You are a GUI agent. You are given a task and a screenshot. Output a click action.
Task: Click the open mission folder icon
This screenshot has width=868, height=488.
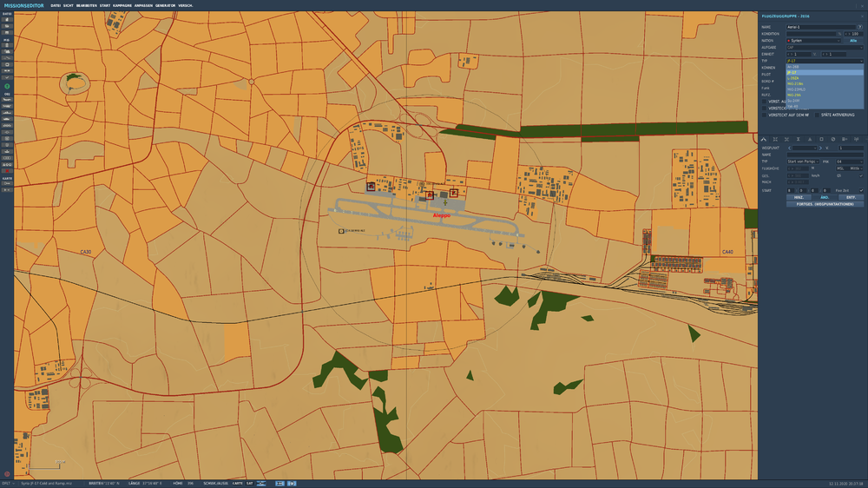pyautogui.click(x=7, y=26)
